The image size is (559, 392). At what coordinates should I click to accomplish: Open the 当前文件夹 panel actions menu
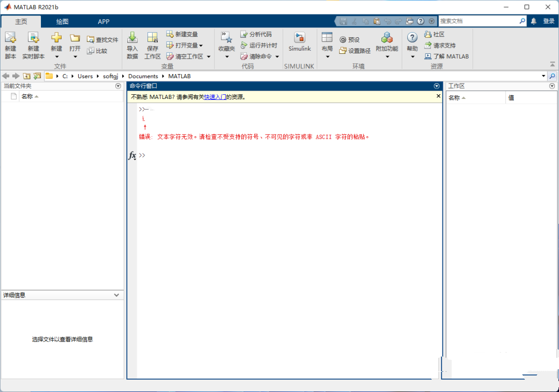tap(118, 86)
